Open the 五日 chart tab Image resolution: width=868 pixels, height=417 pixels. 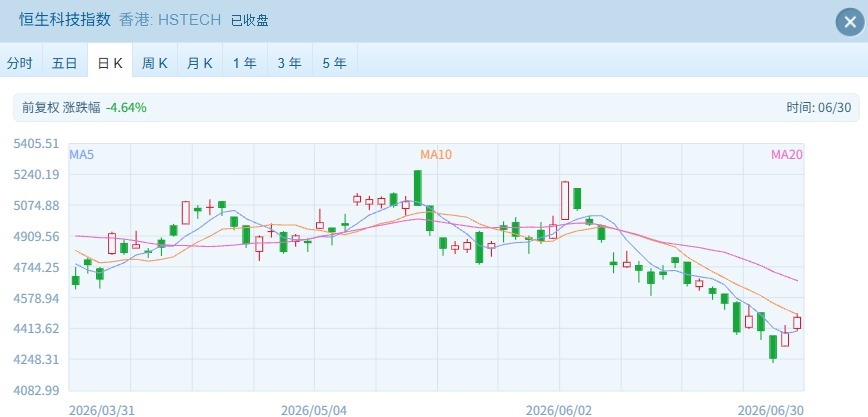coord(65,63)
